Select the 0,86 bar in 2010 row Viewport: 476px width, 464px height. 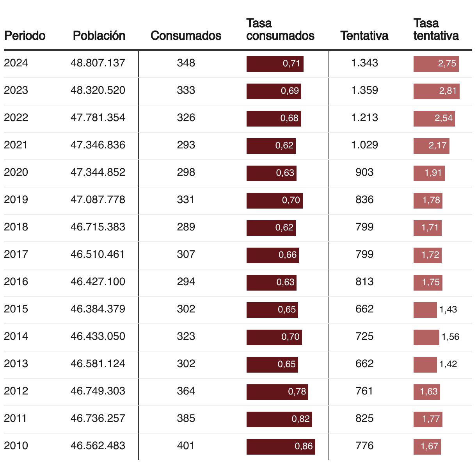(281, 446)
